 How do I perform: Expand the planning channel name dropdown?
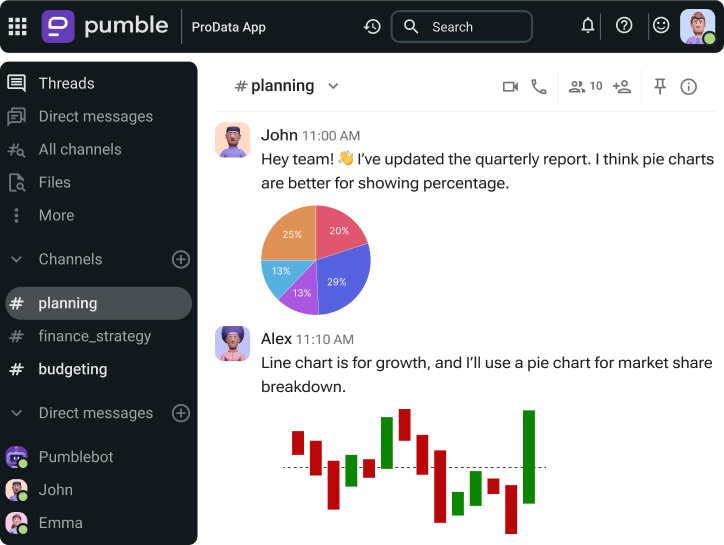point(333,86)
